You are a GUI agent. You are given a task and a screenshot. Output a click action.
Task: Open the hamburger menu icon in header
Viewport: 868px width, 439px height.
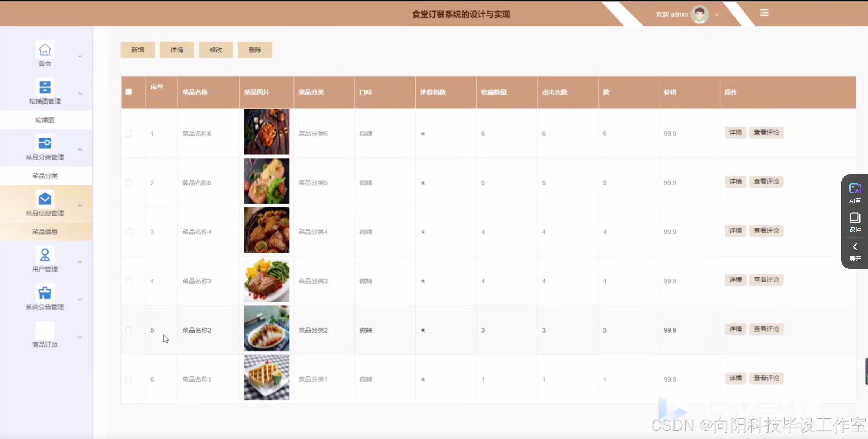pyautogui.click(x=764, y=13)
